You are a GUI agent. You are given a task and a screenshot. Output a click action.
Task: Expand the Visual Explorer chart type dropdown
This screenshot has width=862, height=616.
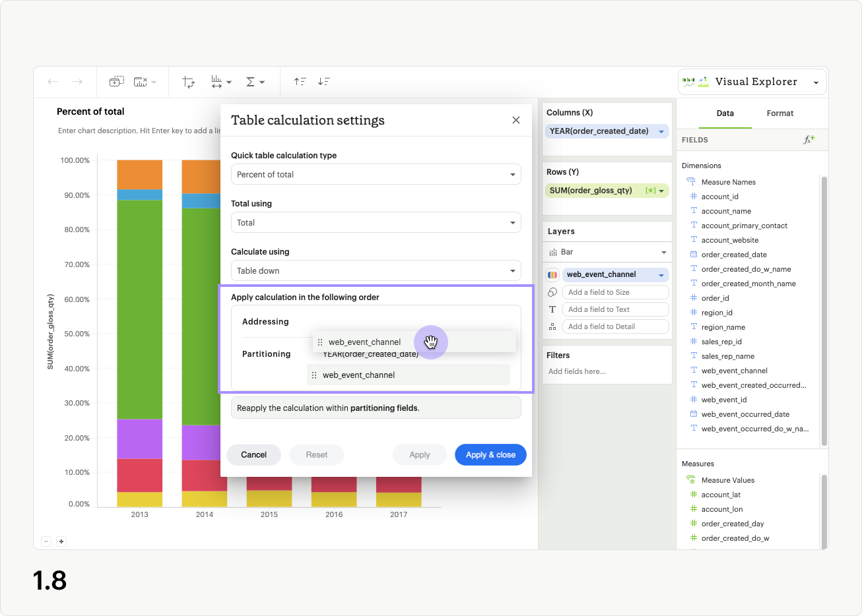(816, 81)
